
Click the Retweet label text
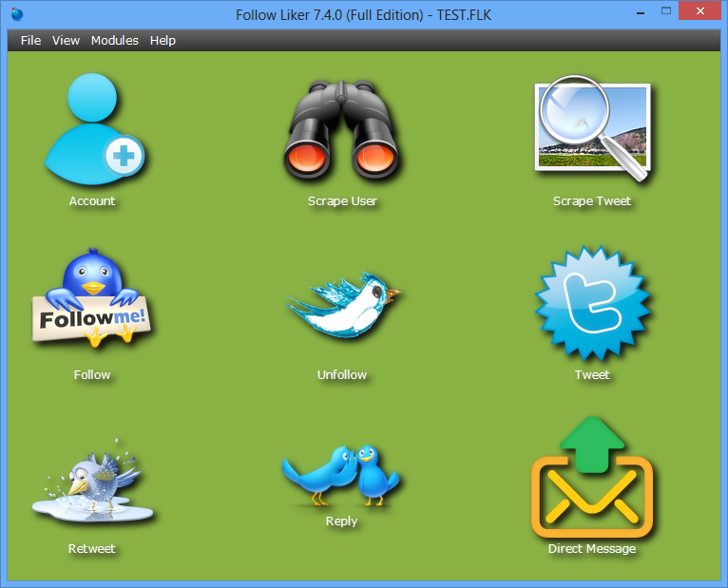tap(91, 548)
